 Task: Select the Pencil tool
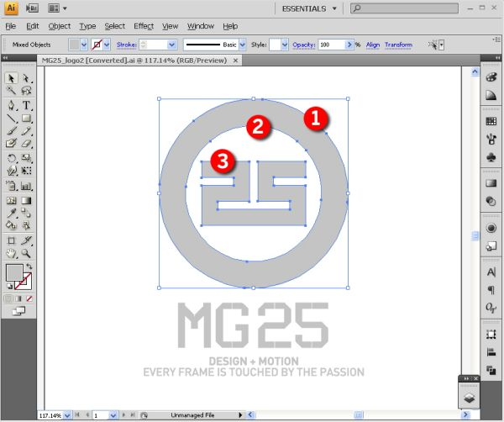point(26,130)
